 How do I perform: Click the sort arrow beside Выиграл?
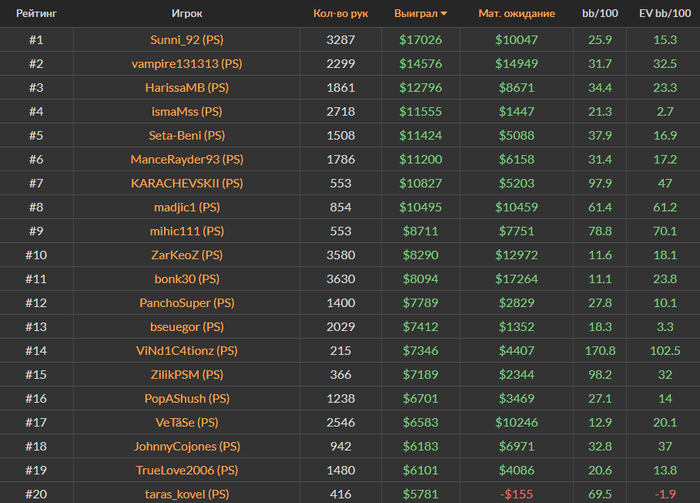pyautogui.click(x=444, y=14)
